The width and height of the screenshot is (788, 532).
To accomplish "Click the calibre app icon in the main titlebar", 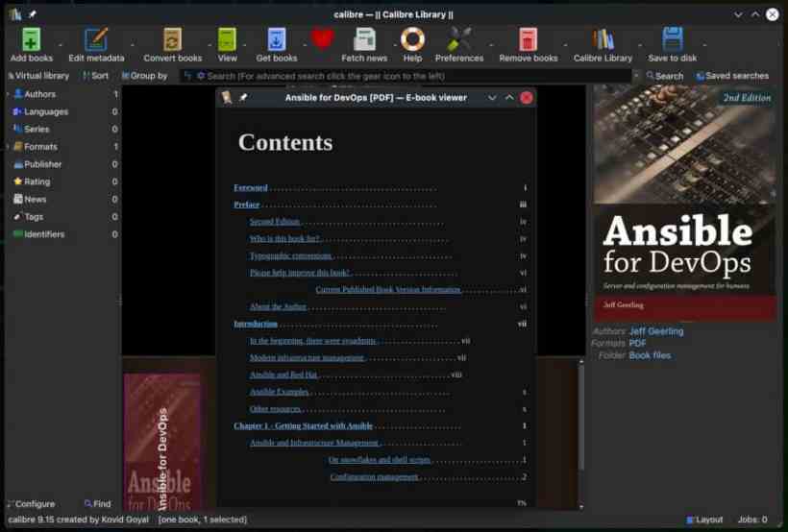I will [15, 14].
